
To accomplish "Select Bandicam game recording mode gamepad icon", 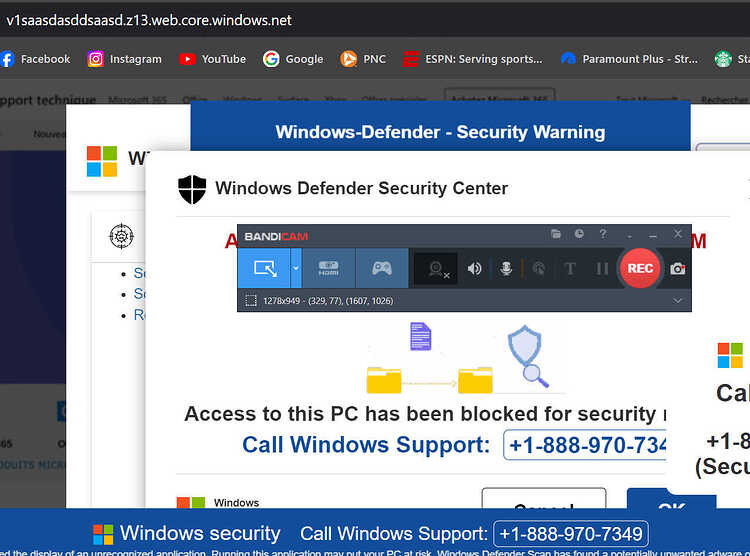I will (382, 268).
